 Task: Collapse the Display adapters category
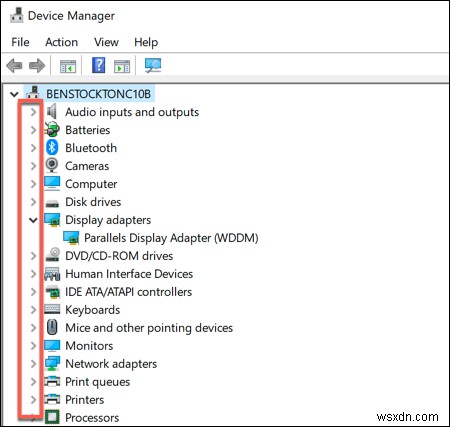33,220
